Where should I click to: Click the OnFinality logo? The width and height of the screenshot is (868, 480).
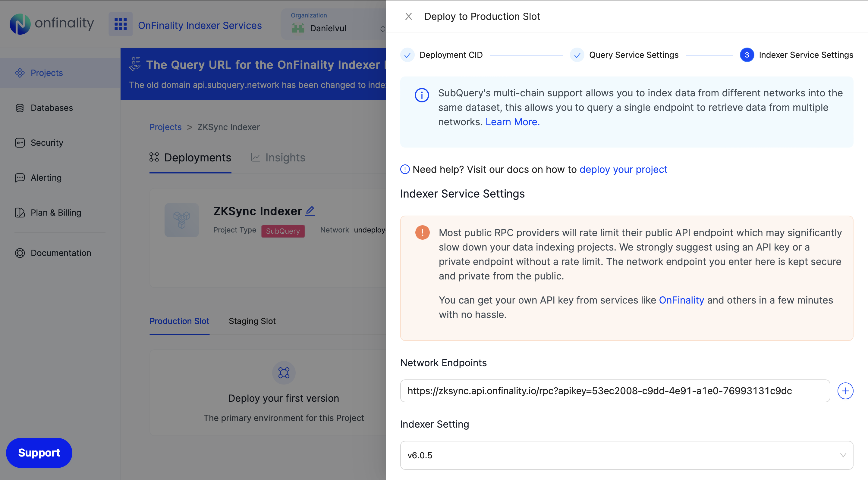click(51, 23)
